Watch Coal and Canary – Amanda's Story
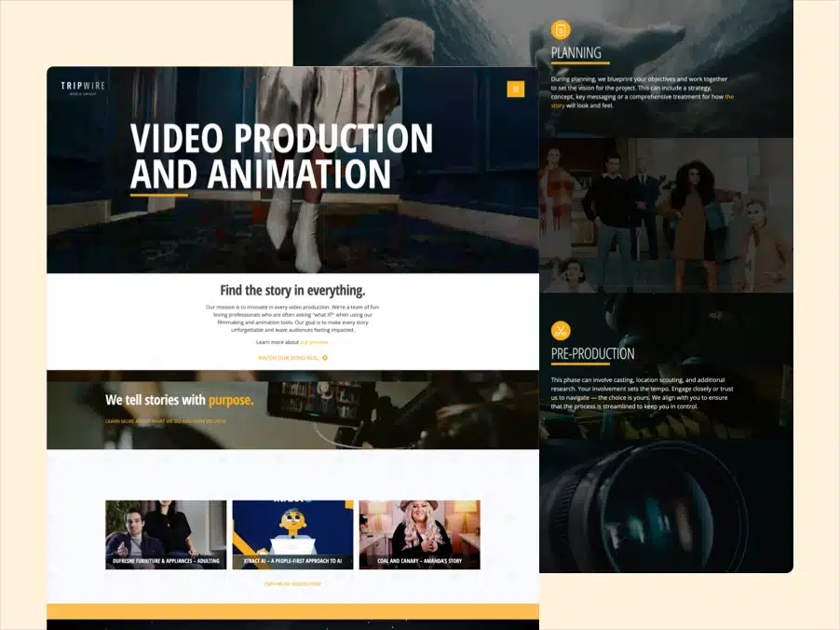Screen dimensions: 840x630 point(419,531)
